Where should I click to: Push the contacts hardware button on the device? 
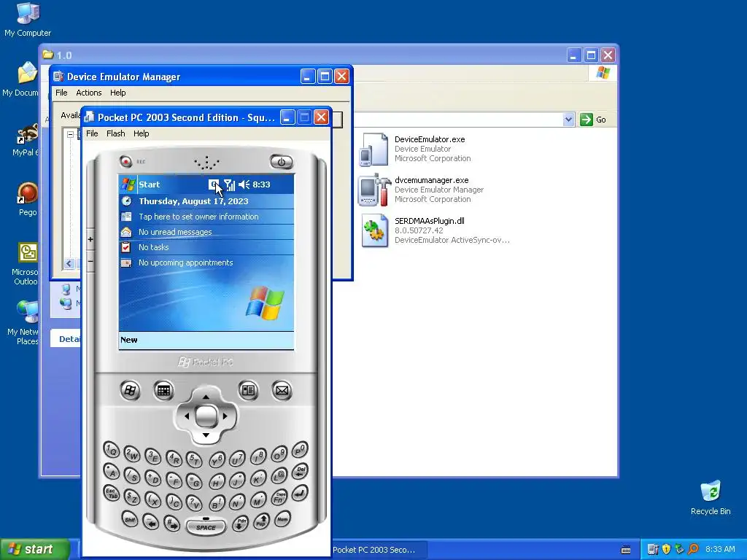(248, 391)
